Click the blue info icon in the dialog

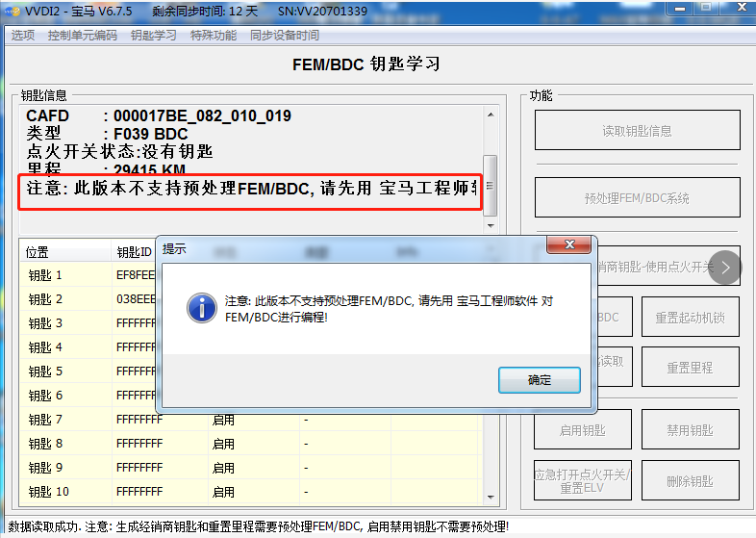point(202,308)
